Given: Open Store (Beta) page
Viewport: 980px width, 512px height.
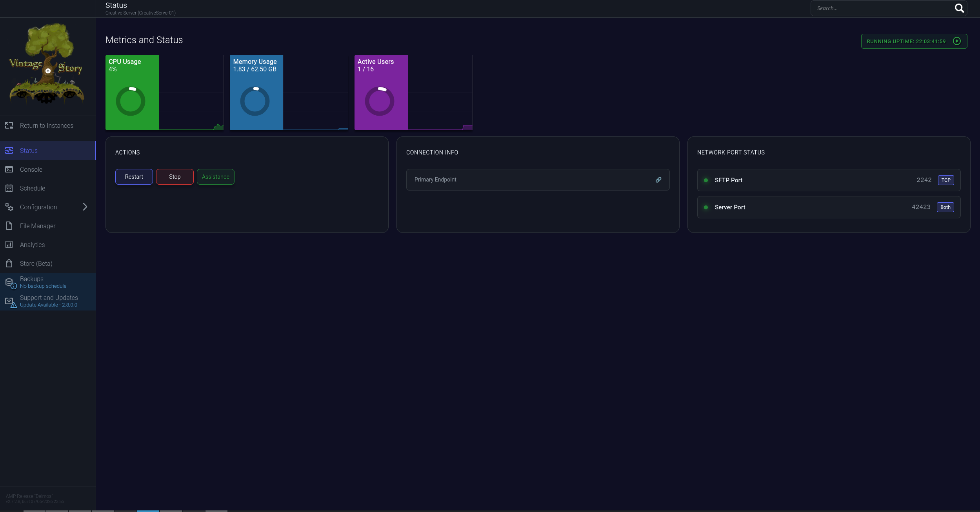Looking at the screenshot, I should click(x=48, y=263).
